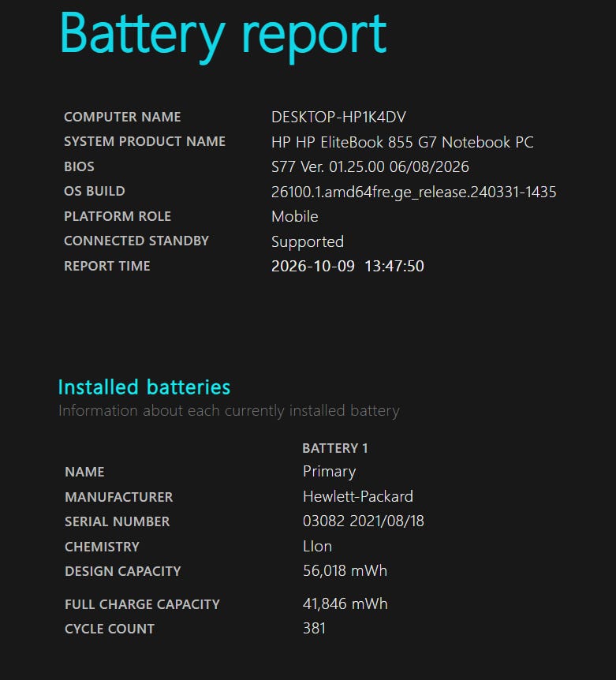616x680 pixels.
Task: Click the battery name Primary
Action: click(330, 472)
